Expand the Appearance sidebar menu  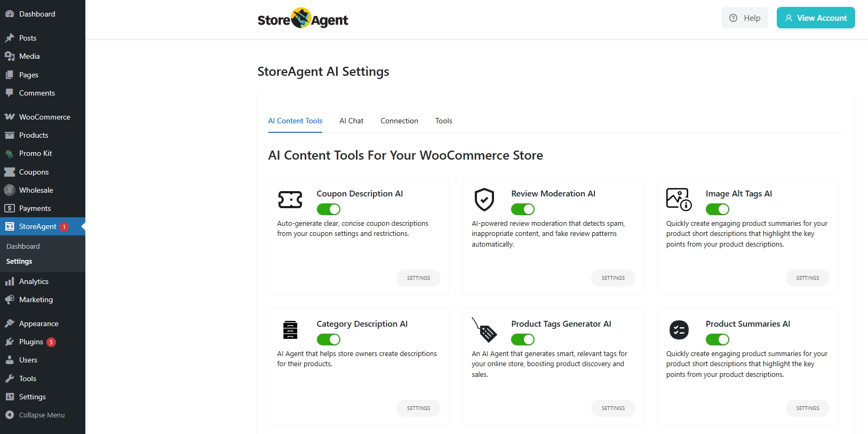click(38, 323)
